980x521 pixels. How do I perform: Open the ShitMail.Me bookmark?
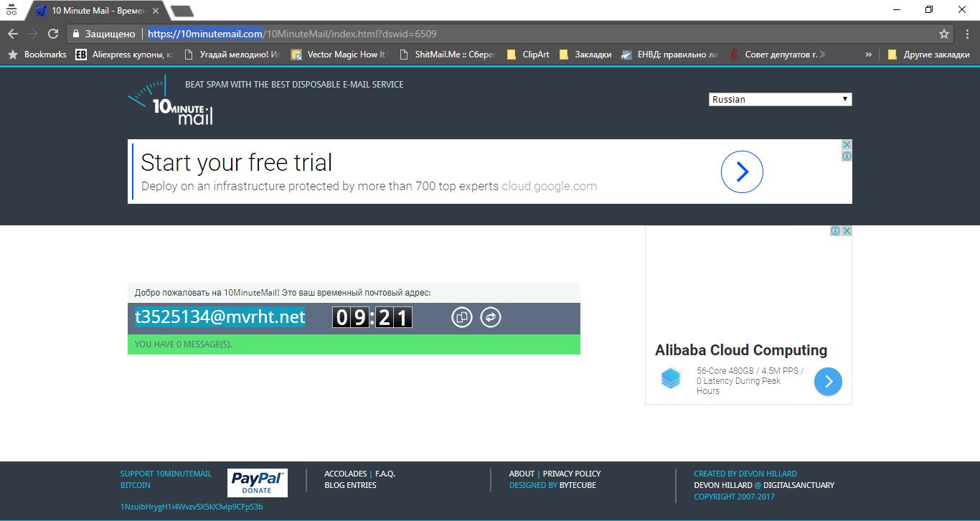coord(447,55)
